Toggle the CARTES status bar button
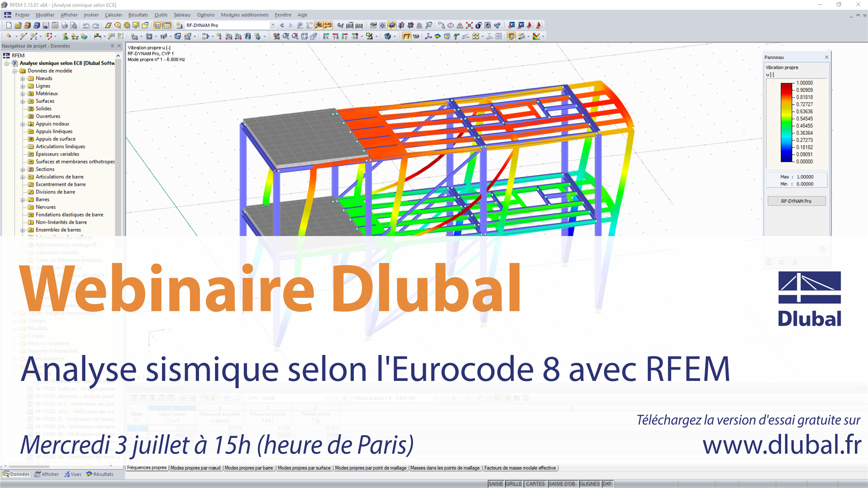Image resolution: width=868 pixels, height=488 pixels. [x=535, y=484]
